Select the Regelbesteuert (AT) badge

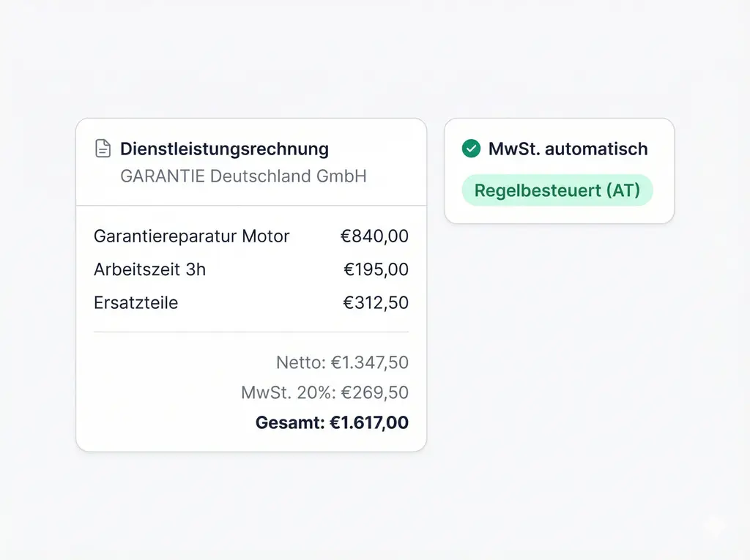(557, 190)
